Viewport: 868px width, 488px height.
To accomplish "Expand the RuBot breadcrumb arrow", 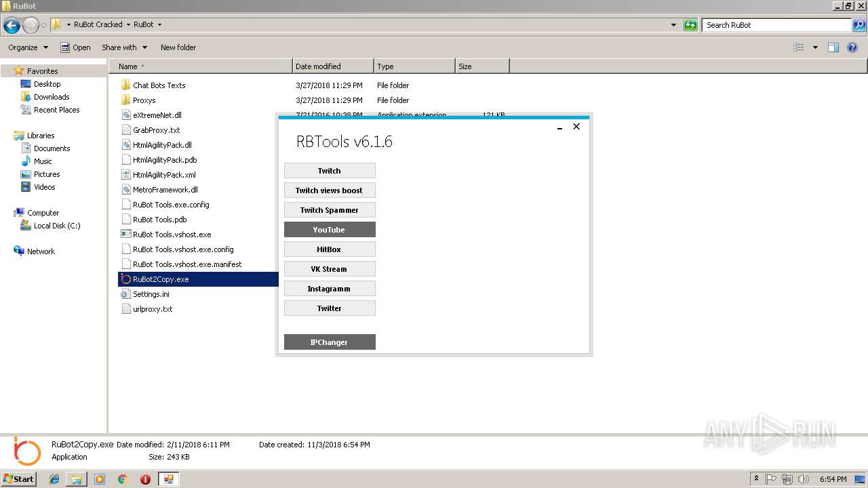I will click(159, 24).
